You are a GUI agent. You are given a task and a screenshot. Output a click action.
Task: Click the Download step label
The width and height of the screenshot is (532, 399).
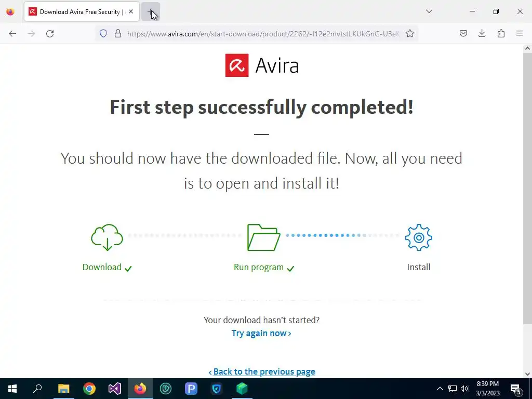pos(102,267)
